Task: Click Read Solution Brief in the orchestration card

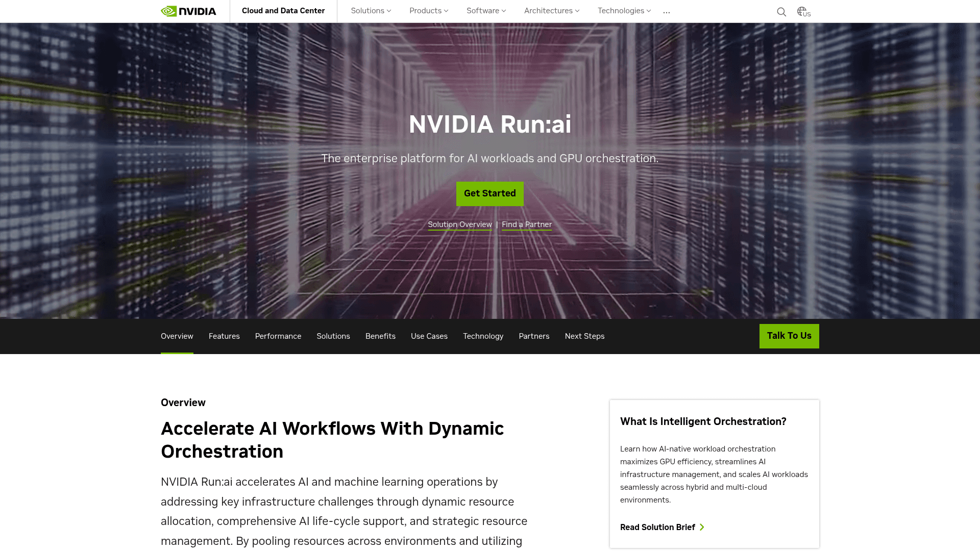Action: coord(657,527)
